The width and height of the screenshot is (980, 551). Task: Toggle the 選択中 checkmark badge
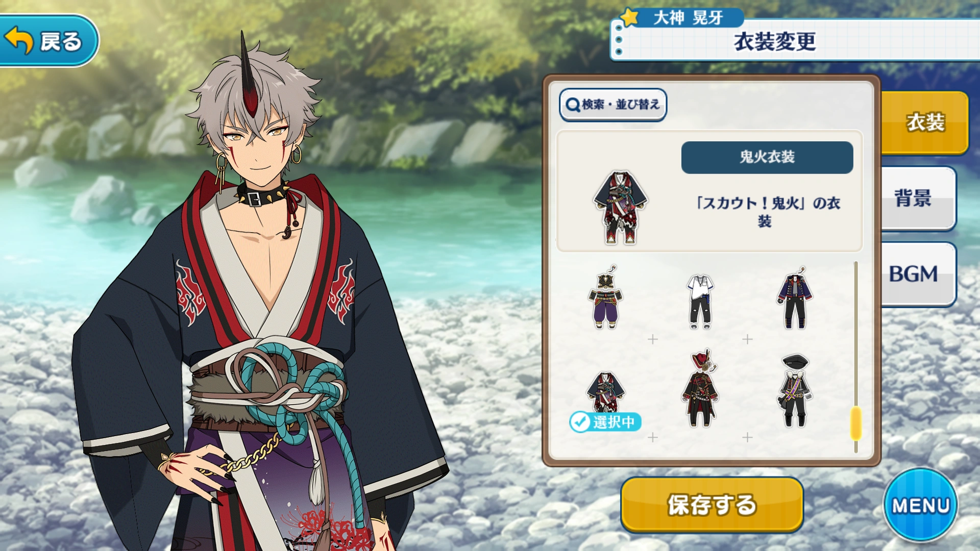[x=605, y=422]
